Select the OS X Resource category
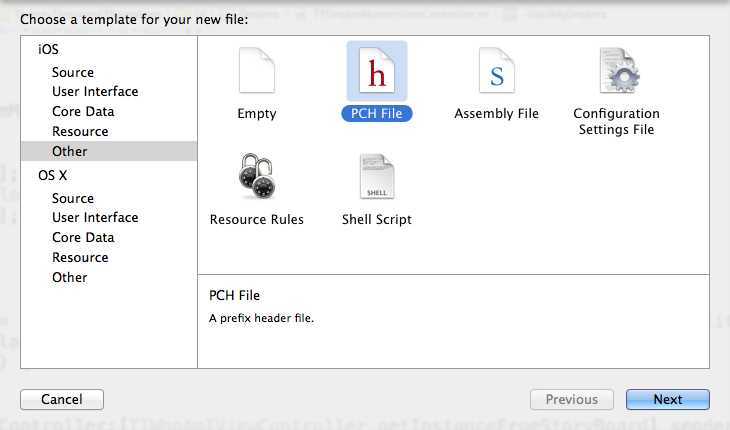The width and height of the screenshot is (730, 430). (x=80, y=258)
